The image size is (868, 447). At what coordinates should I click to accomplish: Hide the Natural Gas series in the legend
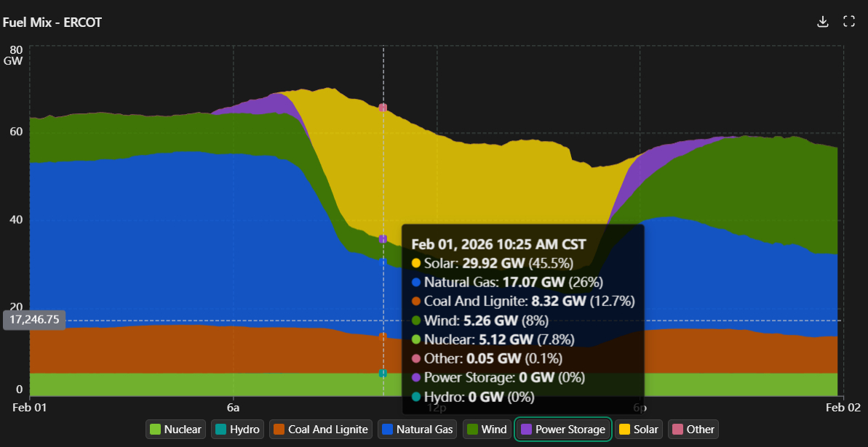418,430
